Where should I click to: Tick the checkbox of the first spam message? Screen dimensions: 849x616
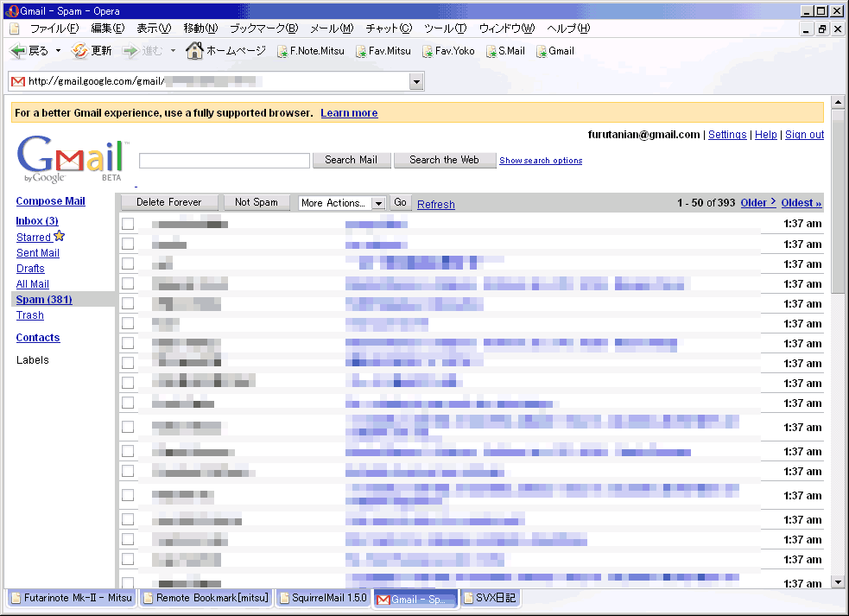tap(128, 225)
